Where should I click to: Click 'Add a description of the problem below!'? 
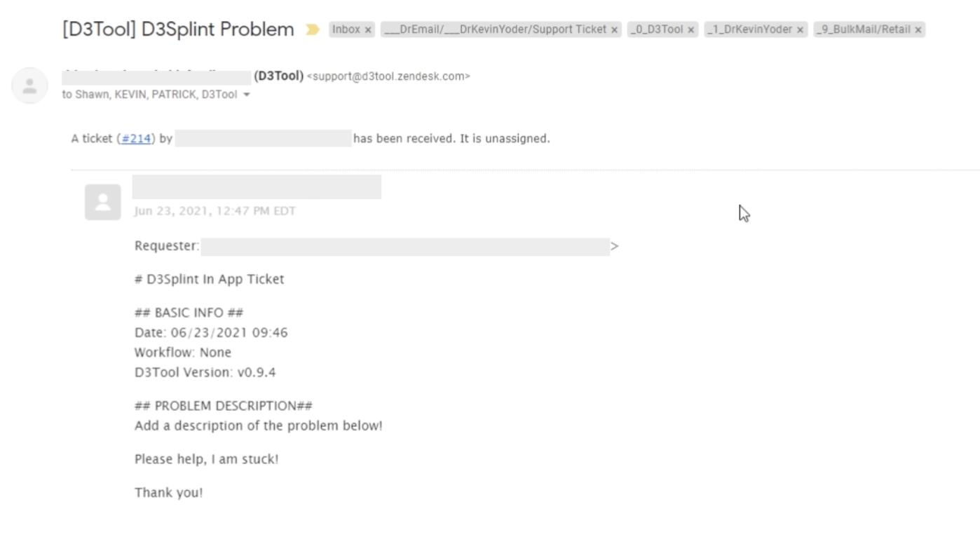click(x=259, y=426)
